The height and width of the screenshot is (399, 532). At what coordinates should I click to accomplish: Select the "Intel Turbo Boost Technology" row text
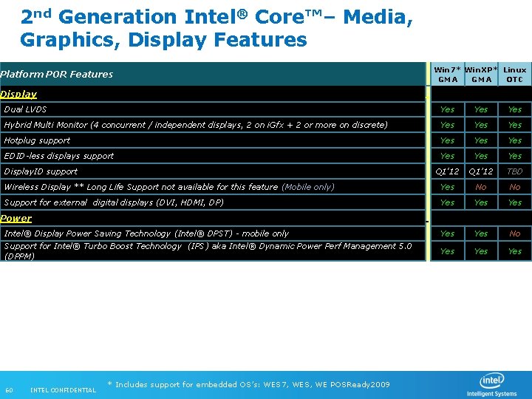pos(208,250)
